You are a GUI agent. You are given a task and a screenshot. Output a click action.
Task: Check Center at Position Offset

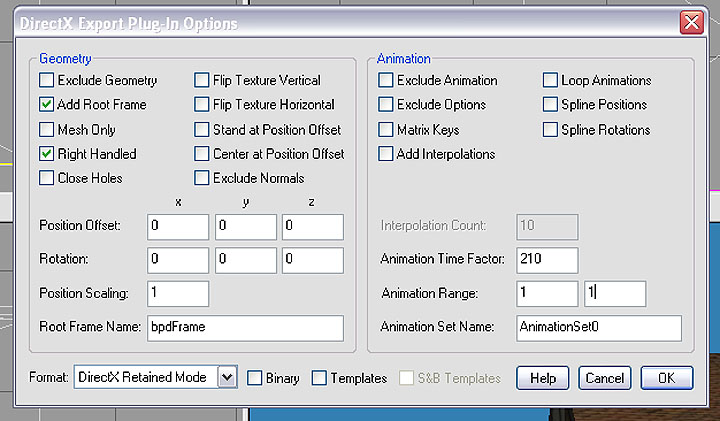tap(202, 154)
